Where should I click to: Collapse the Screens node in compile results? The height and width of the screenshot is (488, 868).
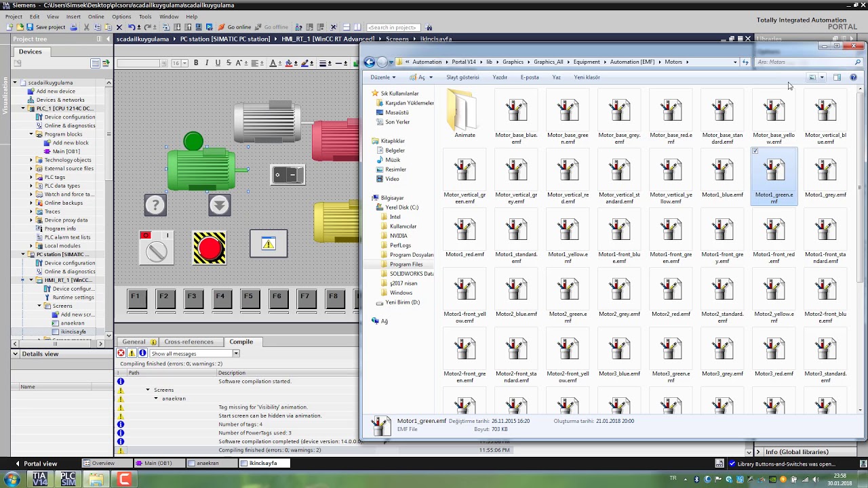click(148, 390)
